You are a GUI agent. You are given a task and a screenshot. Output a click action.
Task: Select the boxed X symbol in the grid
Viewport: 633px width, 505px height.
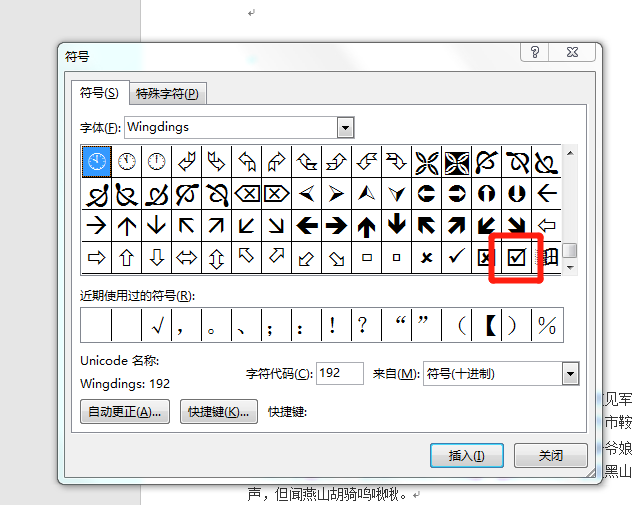(487, 258)
